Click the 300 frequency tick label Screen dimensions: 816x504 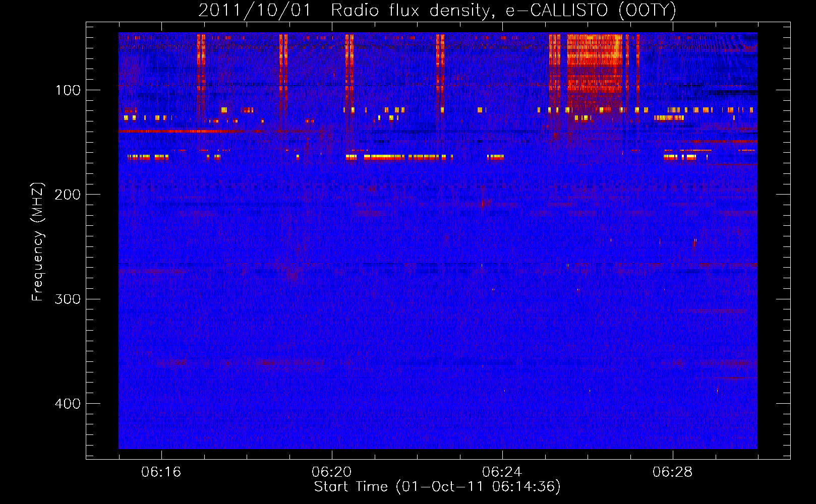point(68,299)
